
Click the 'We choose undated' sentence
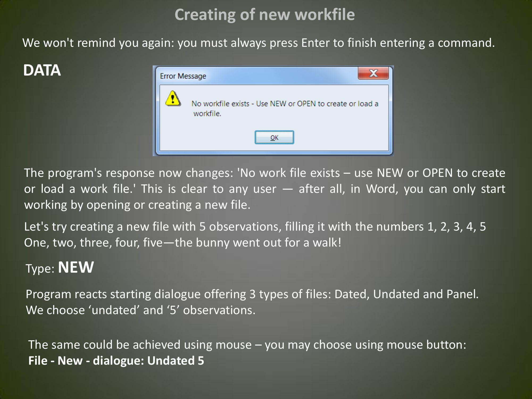pos(140,310)
